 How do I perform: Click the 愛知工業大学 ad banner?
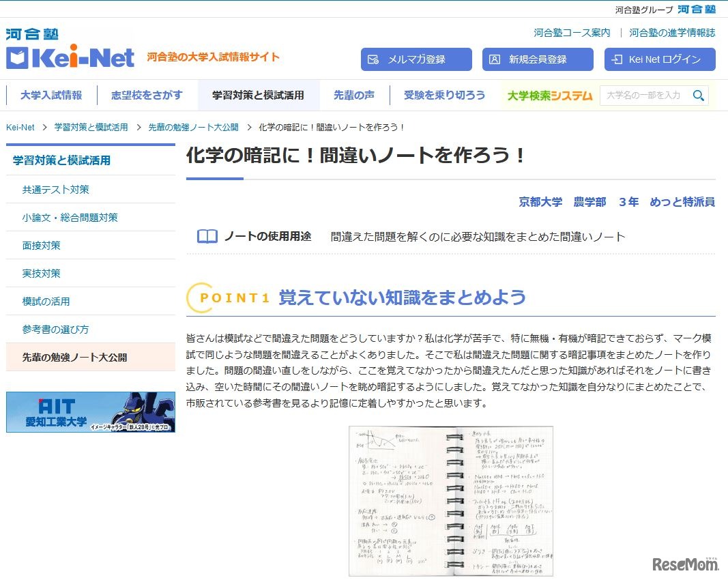90,411
